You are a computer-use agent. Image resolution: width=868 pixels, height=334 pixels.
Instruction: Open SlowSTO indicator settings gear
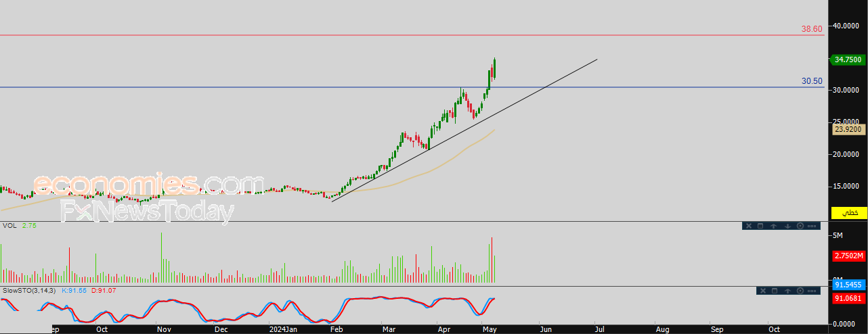(x=800, y=291)
